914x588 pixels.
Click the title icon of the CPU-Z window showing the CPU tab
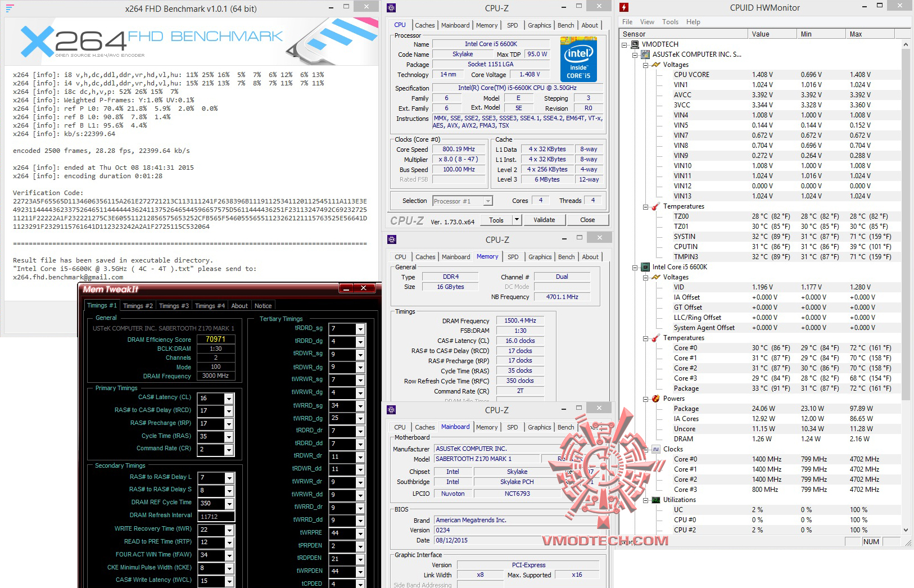391,8
